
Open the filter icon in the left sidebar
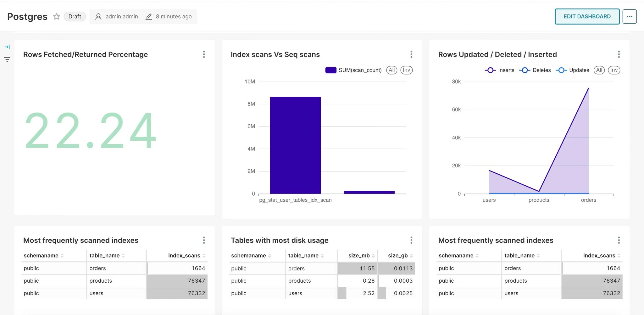pyautogui.click(x=7, y=59)
